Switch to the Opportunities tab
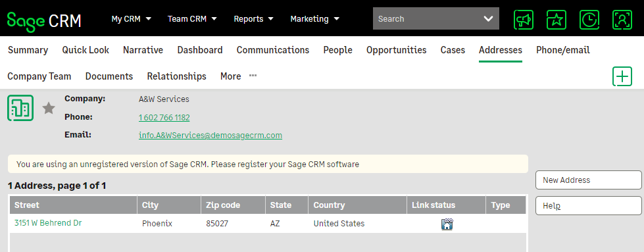 pyautogui.click(x=397, y=50)
